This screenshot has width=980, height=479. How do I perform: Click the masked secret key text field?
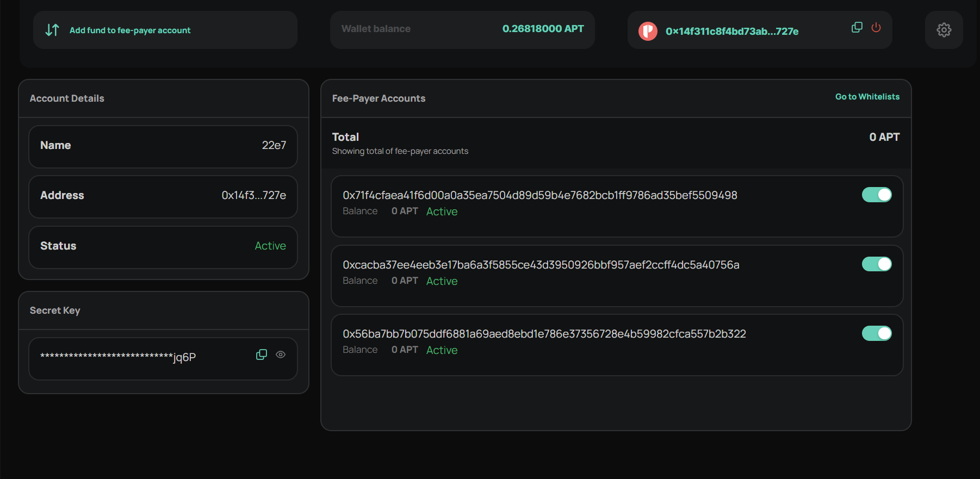(x=118, y=357)
